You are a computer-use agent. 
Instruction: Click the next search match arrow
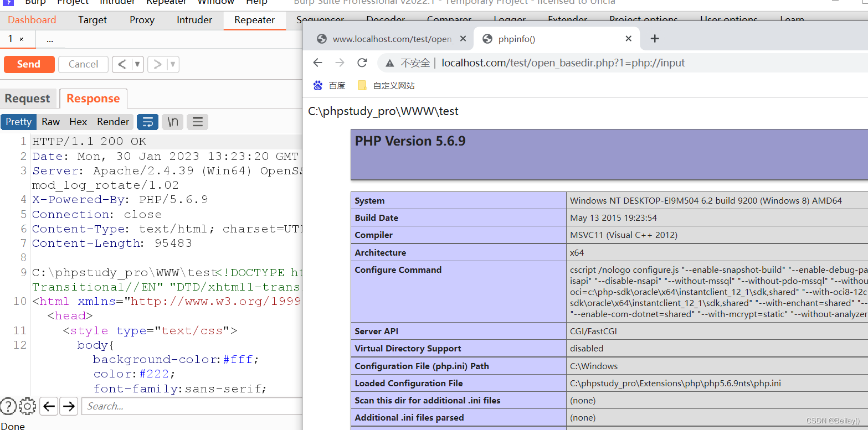tap(69, 406)
